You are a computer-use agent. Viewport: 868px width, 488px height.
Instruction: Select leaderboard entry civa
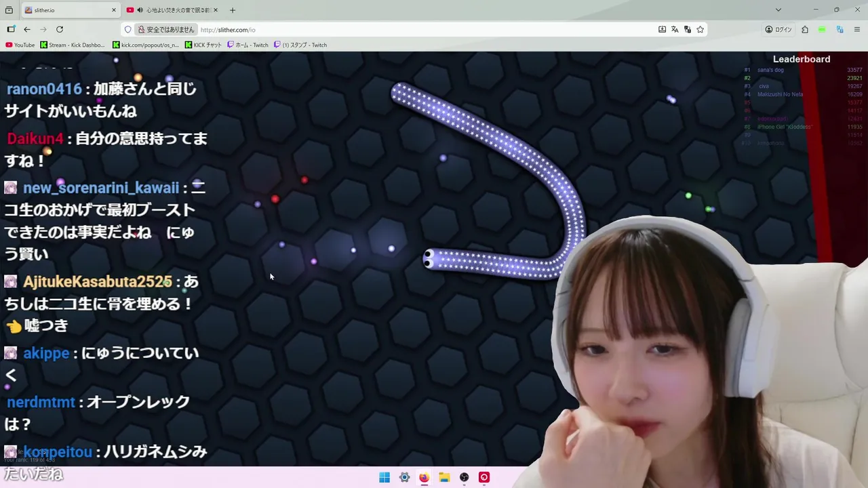[x=764, y=86]
